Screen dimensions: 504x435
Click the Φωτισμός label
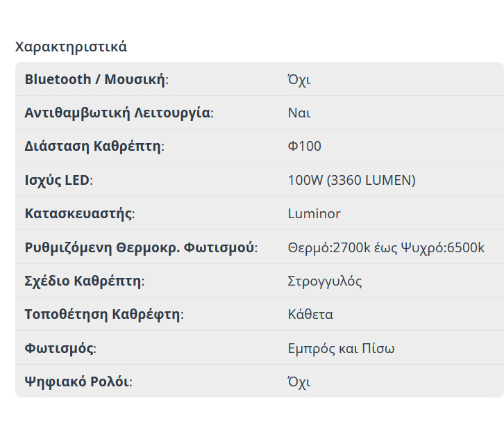tap(59, 348)
